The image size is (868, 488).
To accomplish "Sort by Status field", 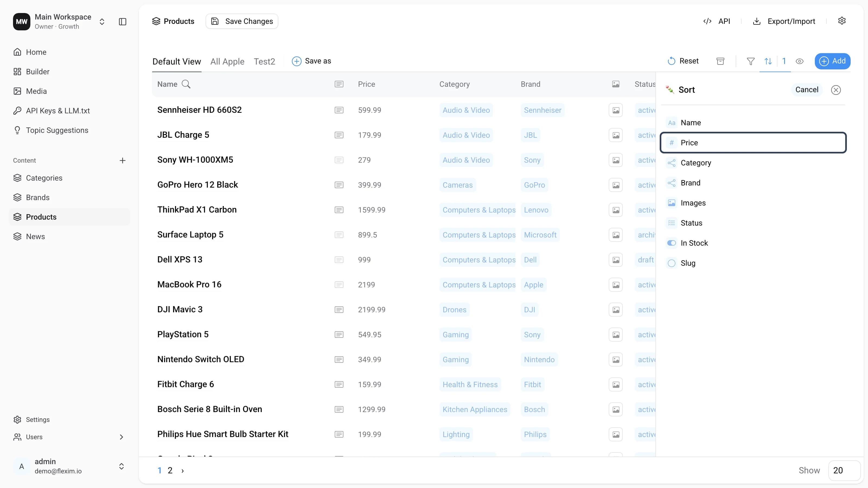I will coord(753,223).
